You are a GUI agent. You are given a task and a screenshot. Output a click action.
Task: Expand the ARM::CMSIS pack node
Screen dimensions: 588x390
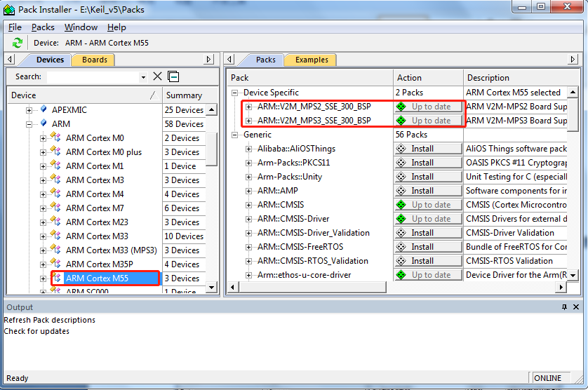[248, 205]
